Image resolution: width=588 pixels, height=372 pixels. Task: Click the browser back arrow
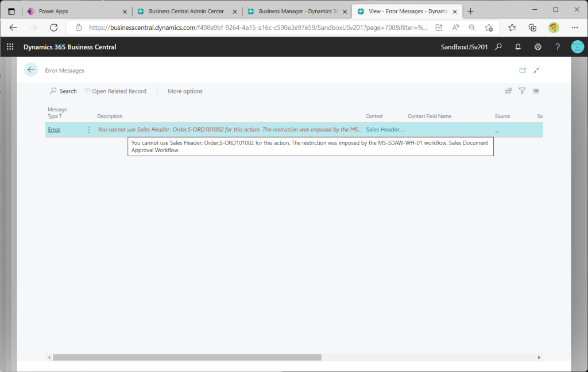point(13,28)
